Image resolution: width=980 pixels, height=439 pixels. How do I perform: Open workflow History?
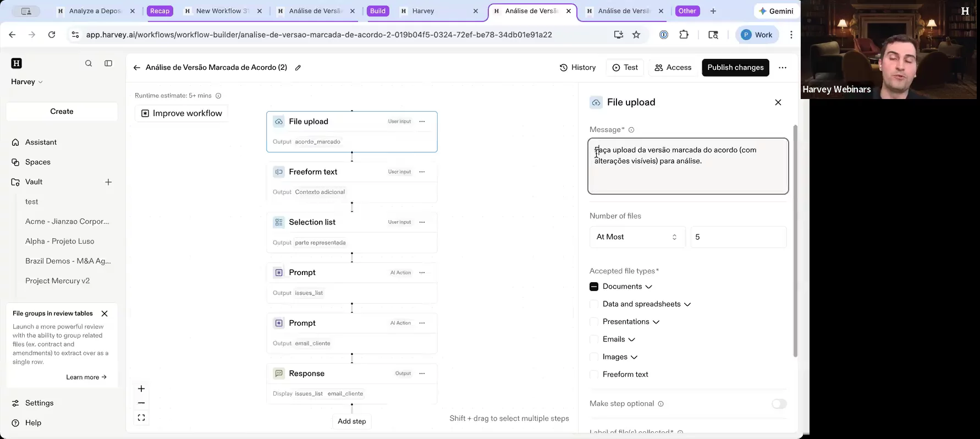click(x=577, y=68)
